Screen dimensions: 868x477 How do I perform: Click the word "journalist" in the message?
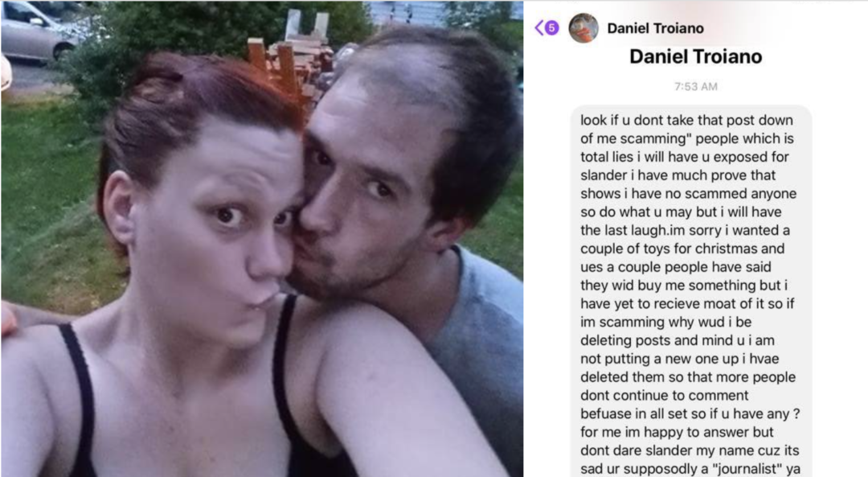pyautogui.click(x=747, y=469)
